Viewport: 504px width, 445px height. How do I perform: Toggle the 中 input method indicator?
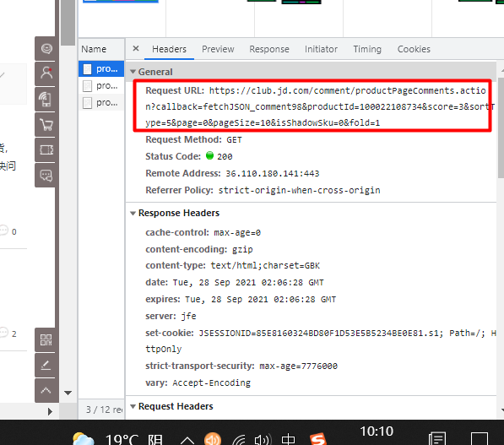pyautogui.click(x=288, y=439)
